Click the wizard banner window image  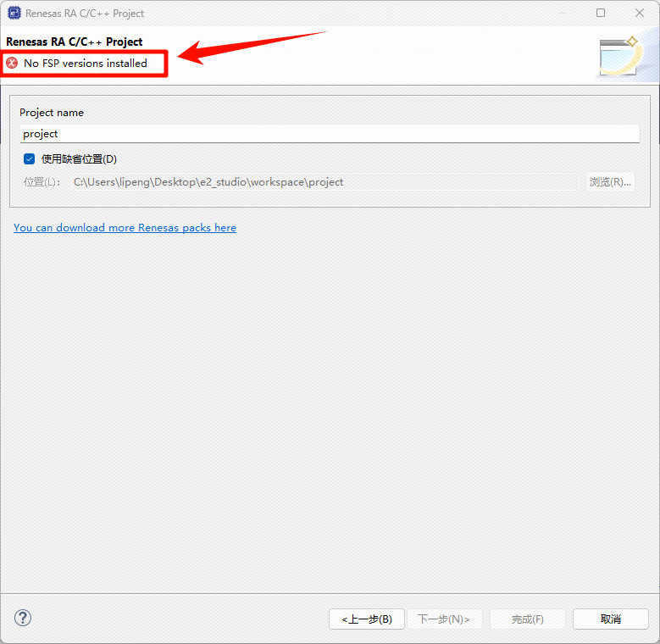(x=619, y=56)
